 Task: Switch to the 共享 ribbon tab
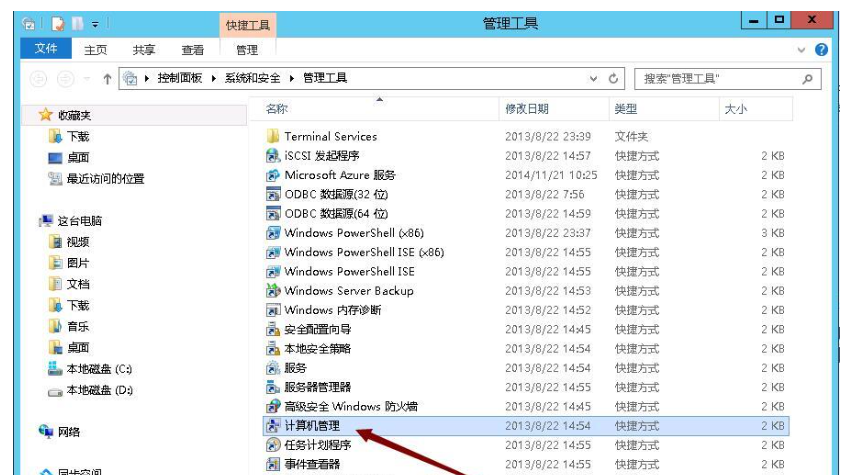144,50
